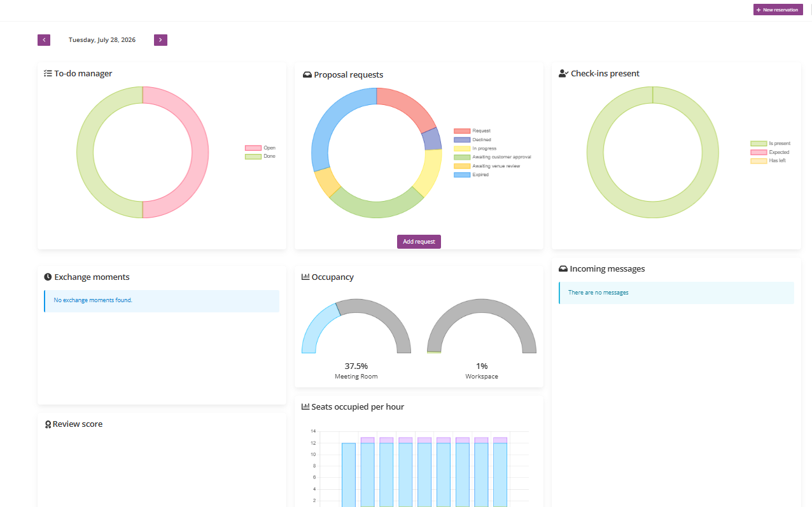
Task: Toggle Expired legend entry in Proposal requests
Action: click(471, 174)
